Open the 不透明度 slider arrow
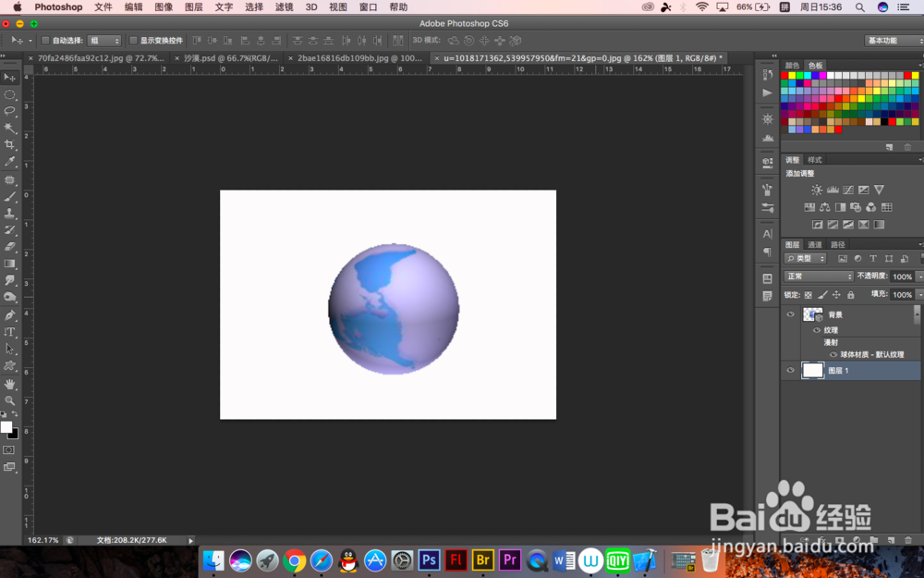Screen dimensions: 924x578 (x=920, y=277)
